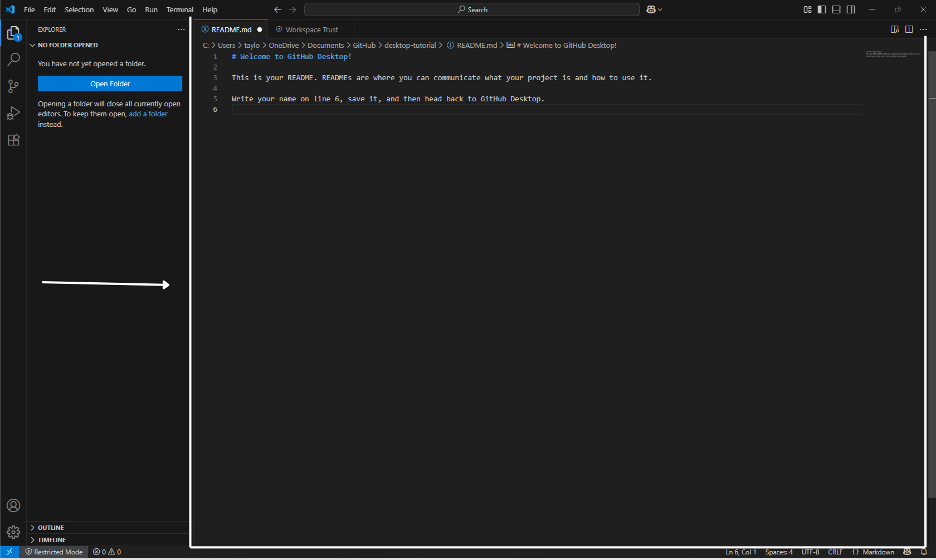Open the heading symbol breadcrumb
The height and width of the screenshot is (560, 936).
tap(562, 46)
